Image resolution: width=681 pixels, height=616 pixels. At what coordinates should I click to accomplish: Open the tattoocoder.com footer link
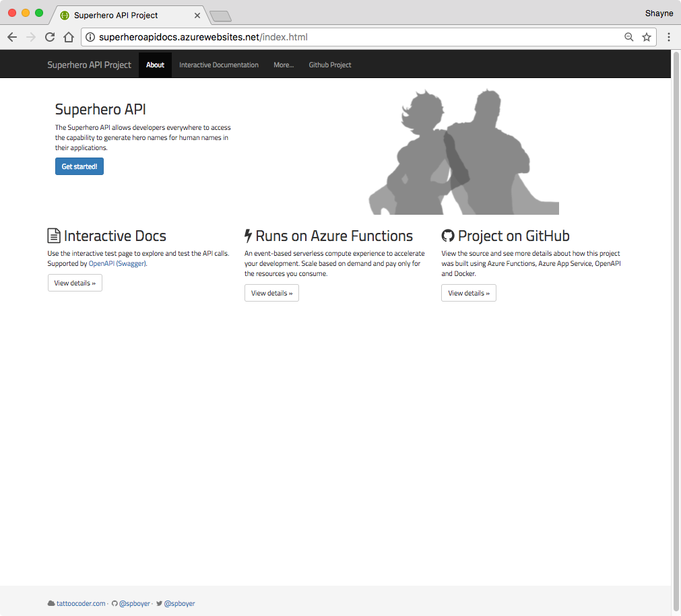tap(81, 603)
